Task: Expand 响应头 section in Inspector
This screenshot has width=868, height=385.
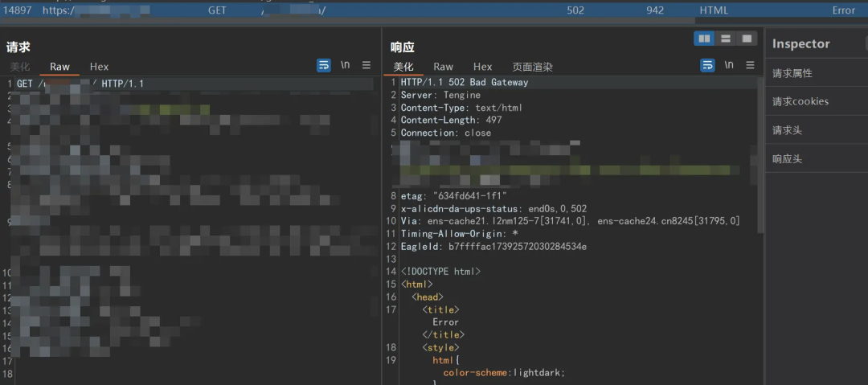Action: [x=787, y=159]
